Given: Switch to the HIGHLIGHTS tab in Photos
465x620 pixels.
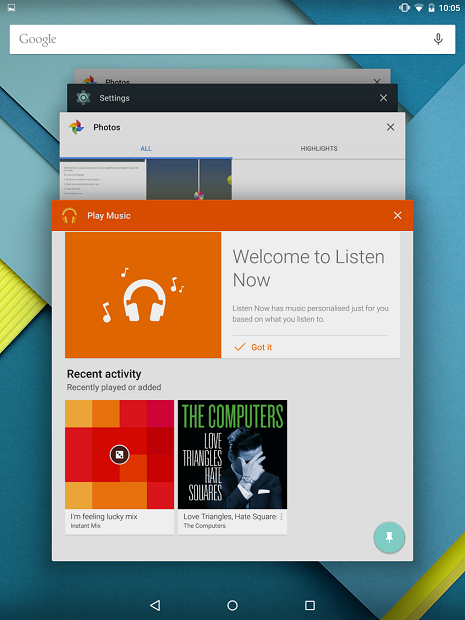Looking at the screenshot, I should [319, 149].
